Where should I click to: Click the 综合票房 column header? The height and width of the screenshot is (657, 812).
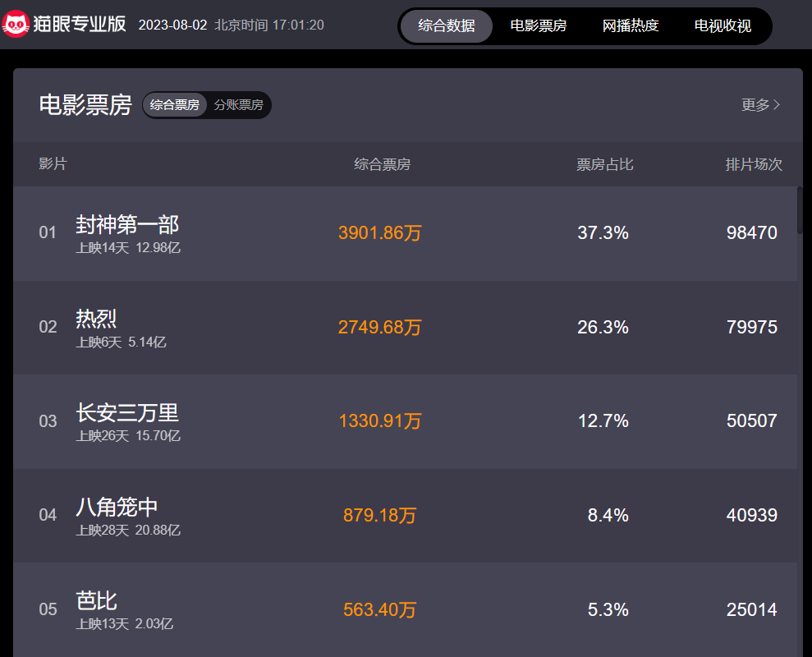(x=382, y=164)
